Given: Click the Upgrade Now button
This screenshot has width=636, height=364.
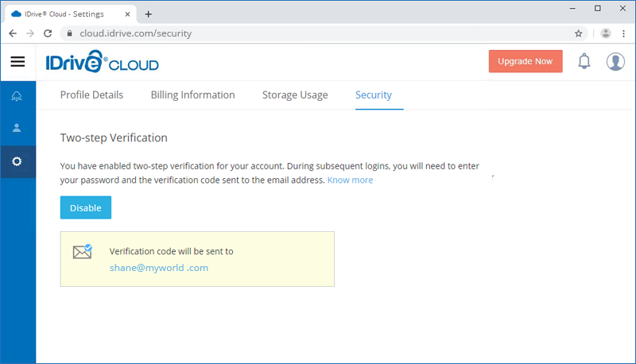Looking at the screenshot, I should tap(525, 62).
